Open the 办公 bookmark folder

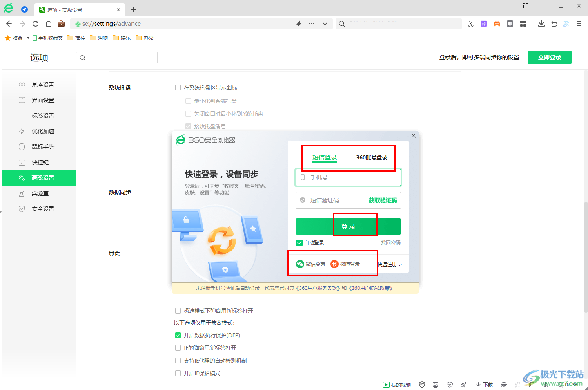pos(145,38)
